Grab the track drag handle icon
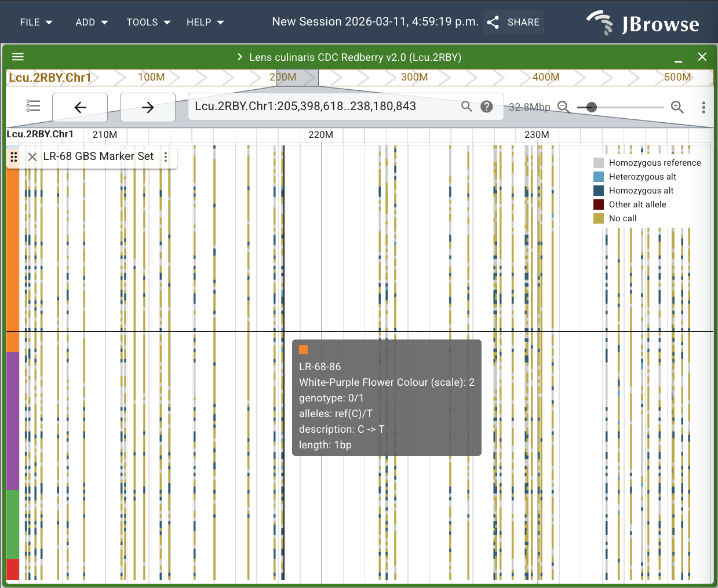The width and height of the screenshot is (718, 588). (x=14, y=157)
